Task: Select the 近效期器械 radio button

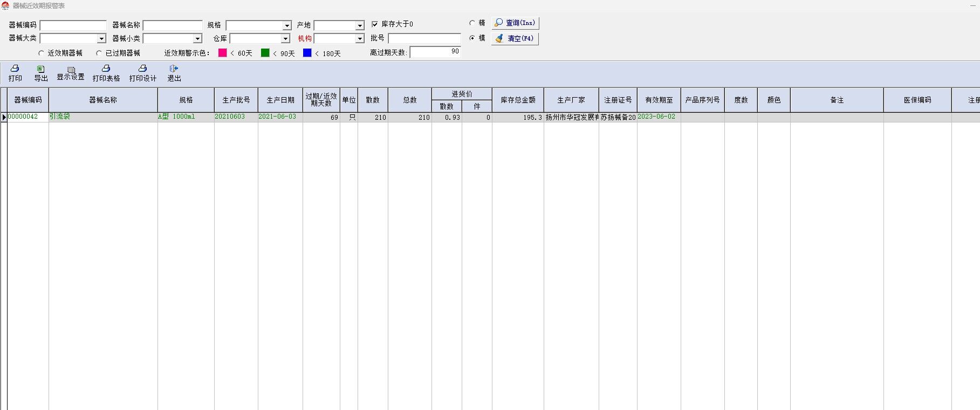Action: tap(42, 53)
